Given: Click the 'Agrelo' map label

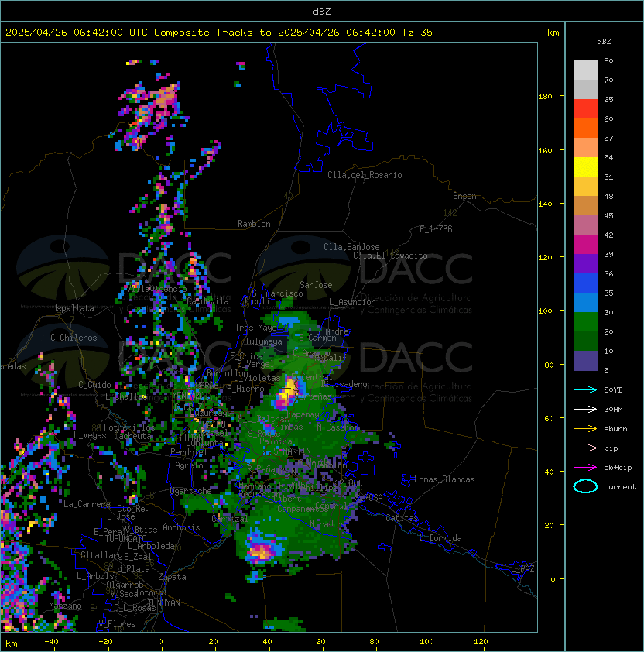Looking at the screenshot, I should (x=189, y=465).
